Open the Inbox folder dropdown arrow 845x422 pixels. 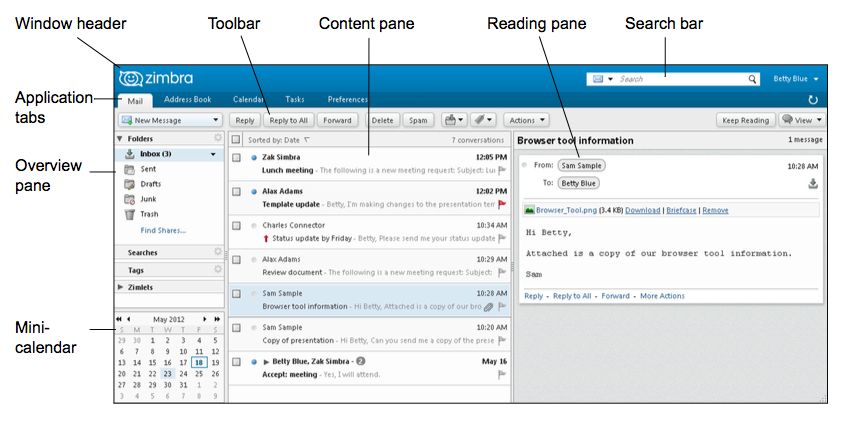click(x=213, y=154)
